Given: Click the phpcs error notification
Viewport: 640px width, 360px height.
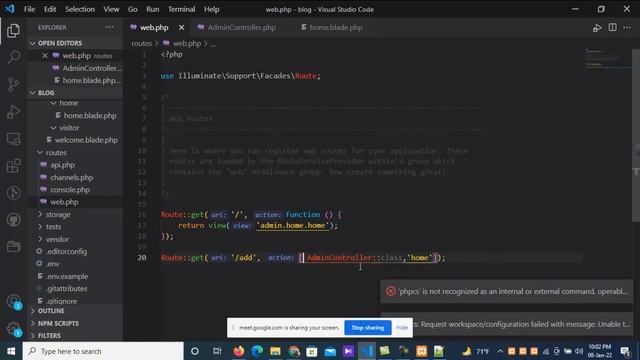Looking at the screenshot, I should click(x=506, y=291).
